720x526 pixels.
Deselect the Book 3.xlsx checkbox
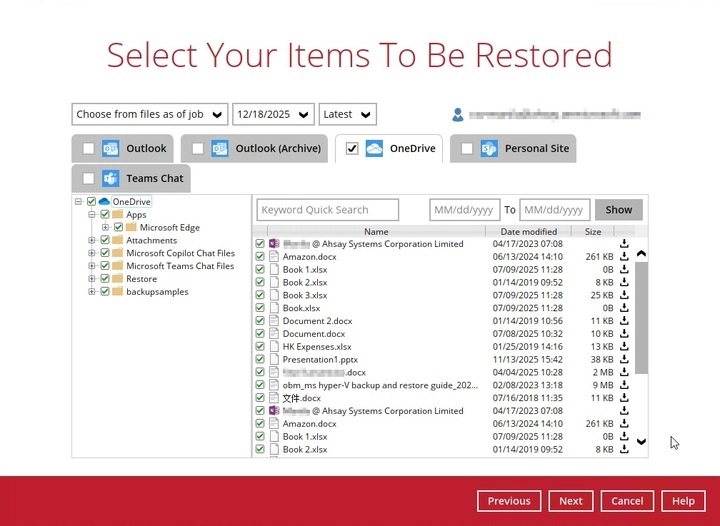pos(260,295)
